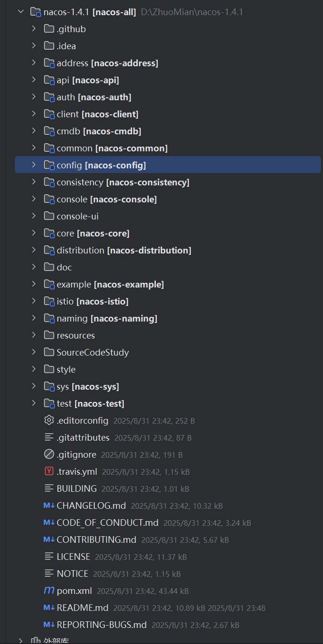323x644 pixels.
Task: Collapse the nacos-1.4.1 project root
Action: pyautogui.click(x=20, y=12)
